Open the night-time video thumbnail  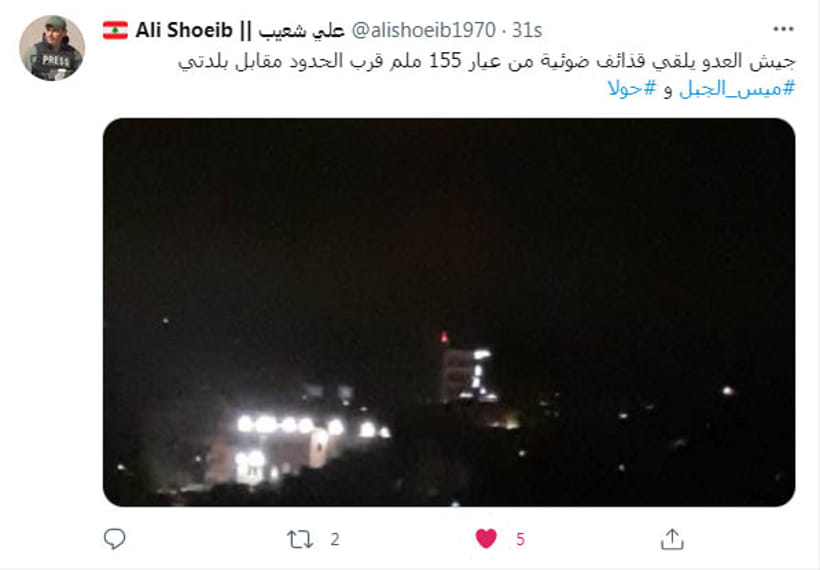[449, 312]
